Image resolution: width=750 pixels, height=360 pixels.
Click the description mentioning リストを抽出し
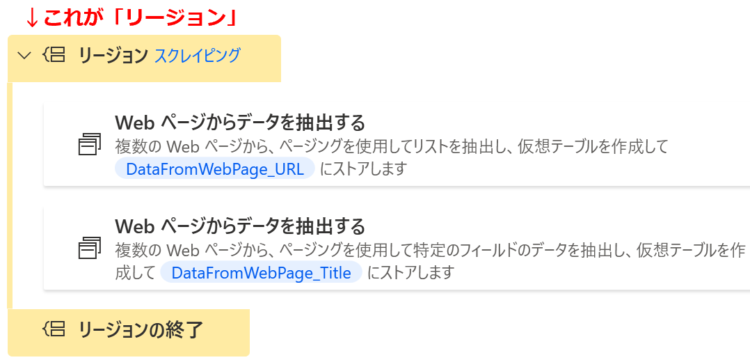[x=391, y=148]
